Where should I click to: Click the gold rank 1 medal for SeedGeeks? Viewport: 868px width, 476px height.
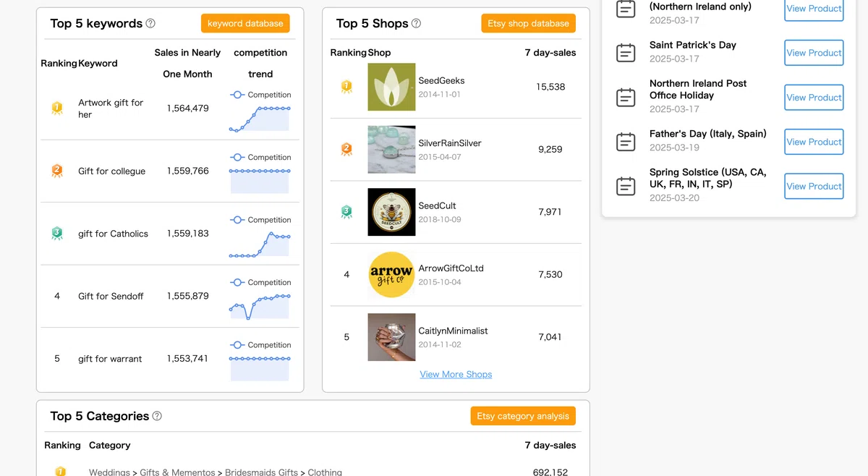(x=346, y=87)
